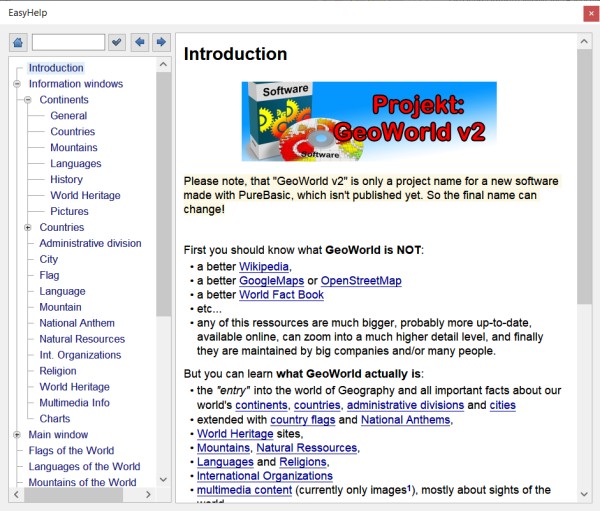Open Language topic in tree
Image resolution: width=600 pixels, height=511 pixels.
pyautogui.click(x=62, y=291)
